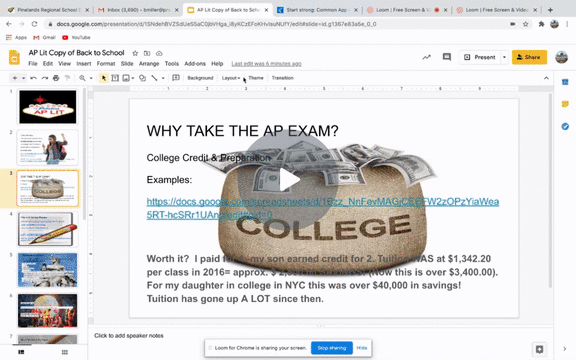
Task: Click the undo arrow icon
Action: (x=33, y=78)
